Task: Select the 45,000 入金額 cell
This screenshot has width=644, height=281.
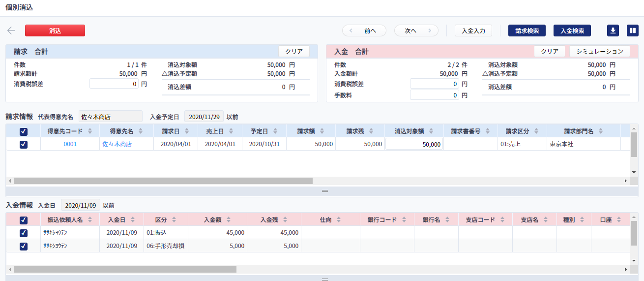Action: pos(217,233)
